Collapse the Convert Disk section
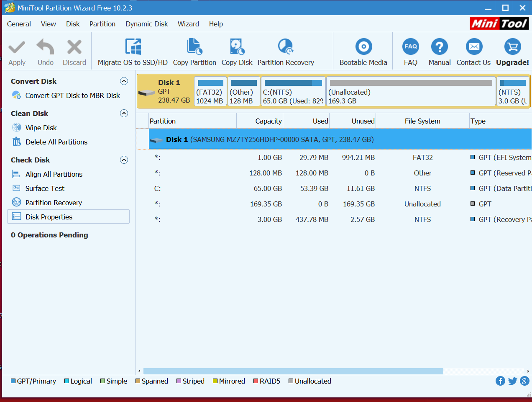The width and height of the screenshot is (532, 402). coord(124,81)
